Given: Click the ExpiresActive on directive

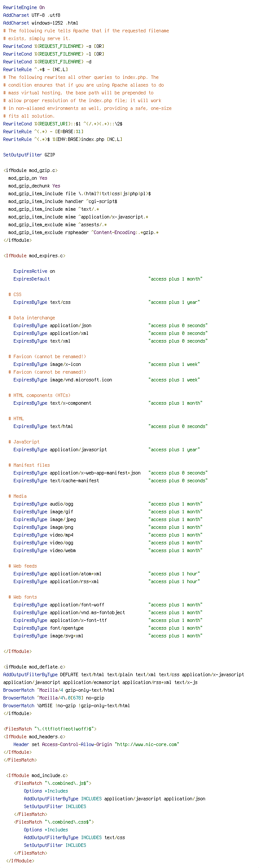Looking at the screenshot, I should [34, 271].
